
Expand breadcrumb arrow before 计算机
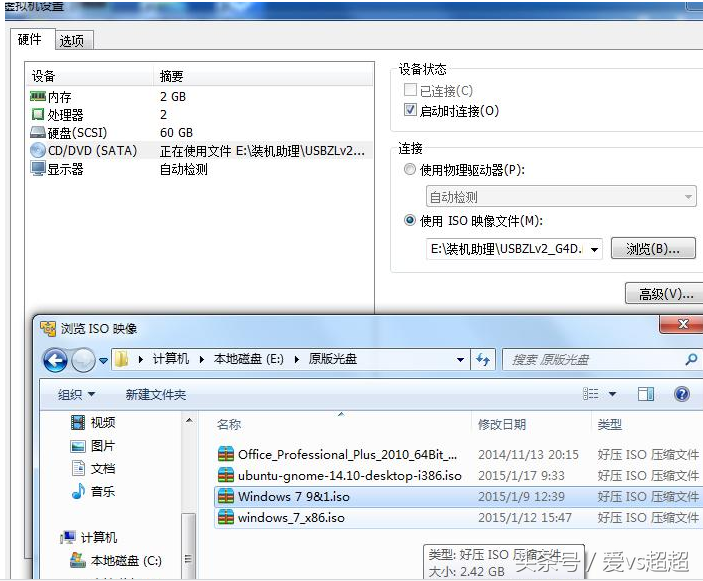coord(141,359)
